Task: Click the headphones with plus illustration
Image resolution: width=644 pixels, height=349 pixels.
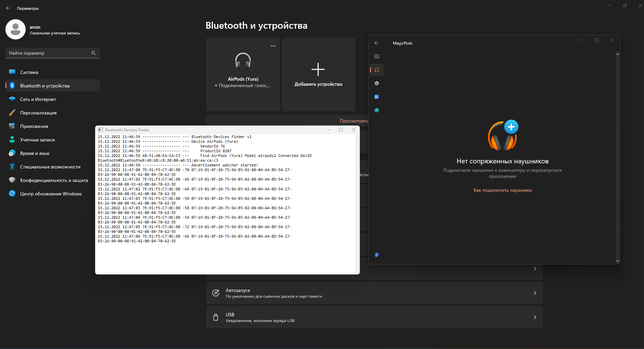Action: (502, 135)
